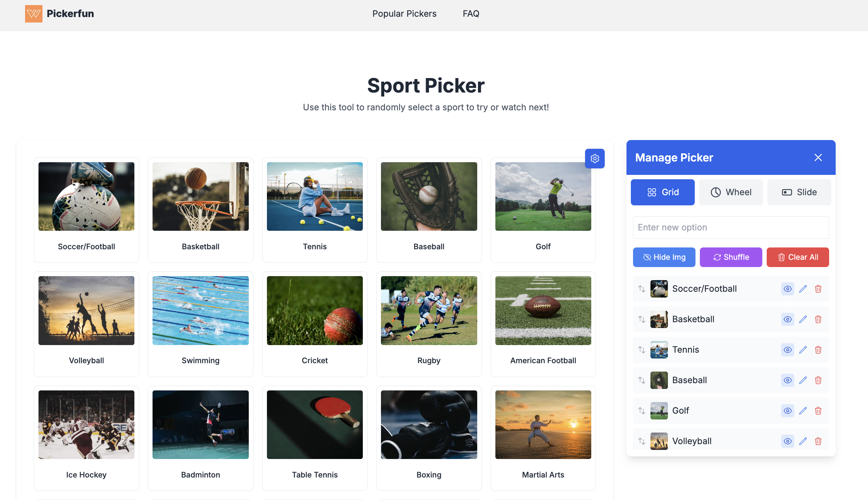Select the Slide view icon
868x500 pixels.
(787, 192)
